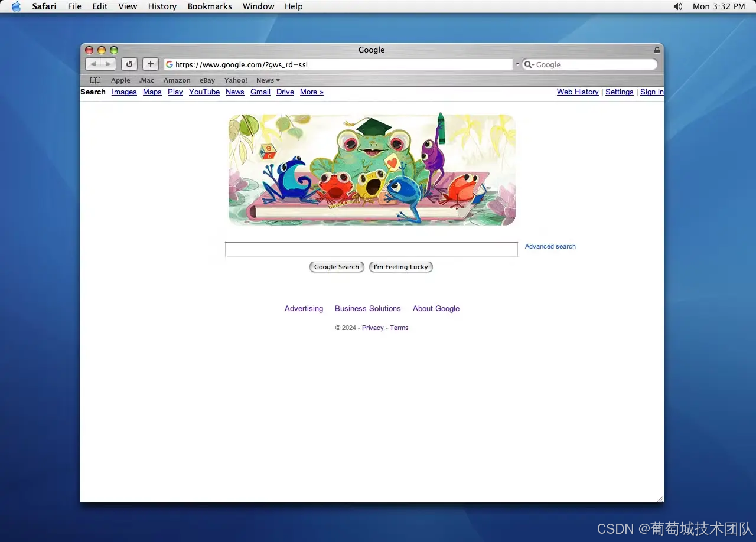Viewport: 756px width, 542px height.
Task: Click the add bookmark plus button
Action: coord(151,64)
